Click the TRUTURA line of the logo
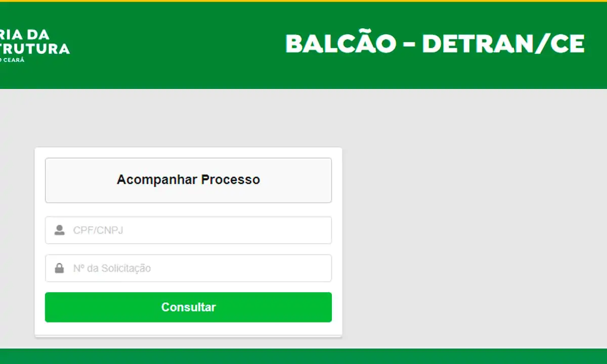This screenshot has width=607, height=364. [x=34, y=49]
